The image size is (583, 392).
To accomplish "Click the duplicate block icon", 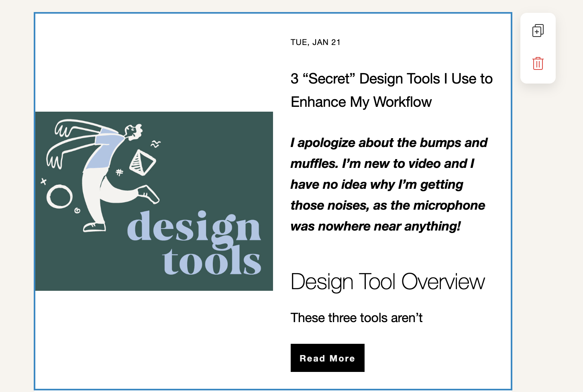I will 538,31.
